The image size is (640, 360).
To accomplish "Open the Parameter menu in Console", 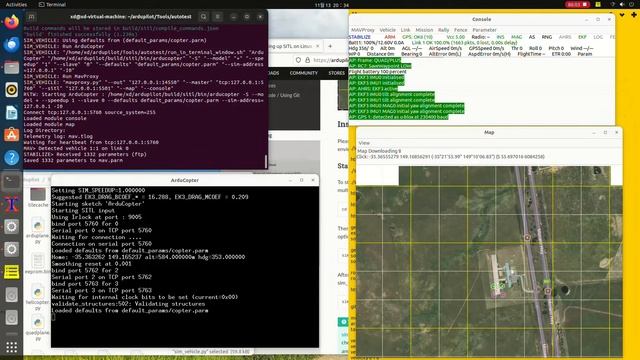I will pyautogui.click(x=484, y=30).
